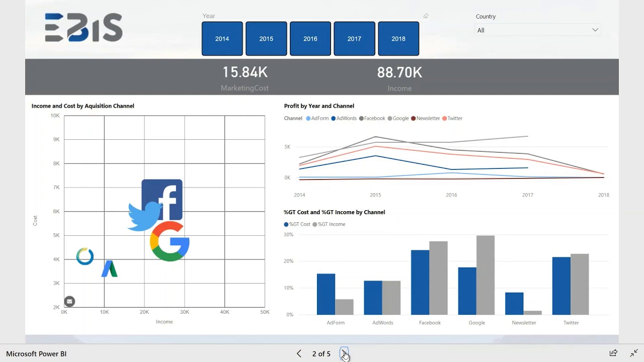The image size is (644, 362).
Task: Filter by year 2014
Action: click(222, 39)
